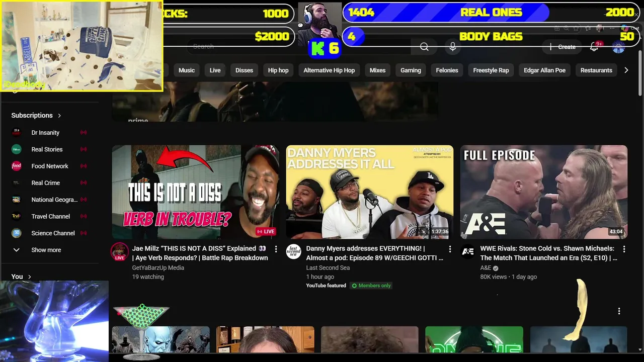This screenshot has width=644, height=362.
Task: Click the search magnifier icon
Action: [424, 47]
